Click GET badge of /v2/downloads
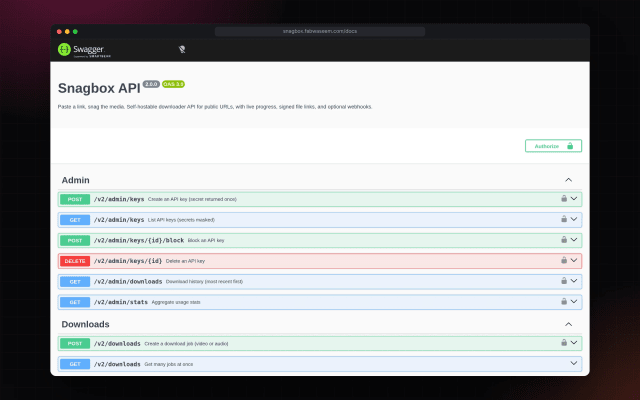The image size is (640, 400). tap(75, 364)
